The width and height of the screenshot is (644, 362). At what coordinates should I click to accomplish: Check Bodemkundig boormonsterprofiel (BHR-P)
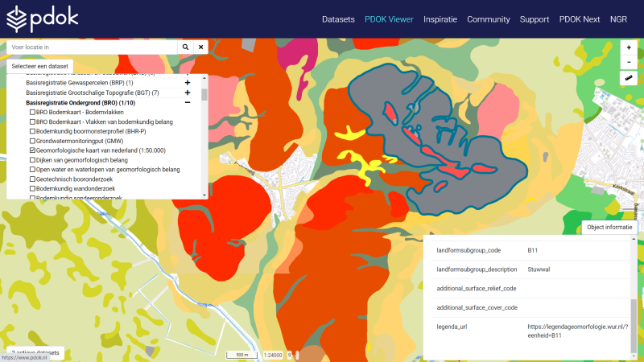tap(32, 131)
